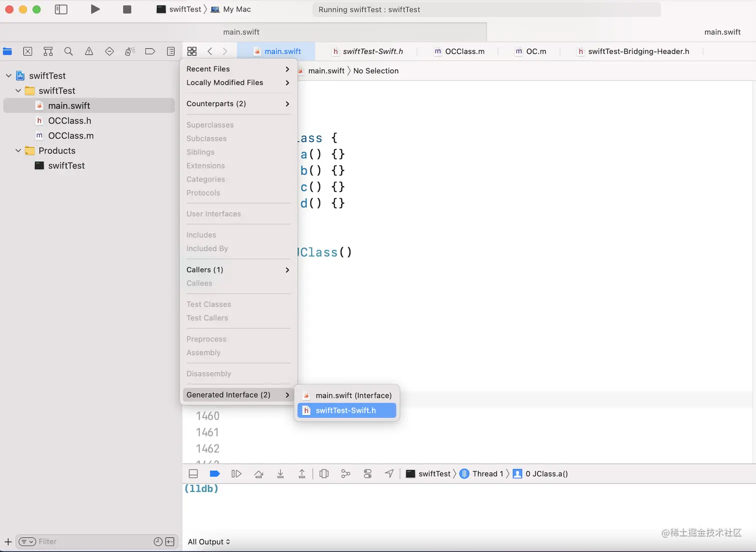Hide the debug area
This screenshot has width=756, height=552.
click(x=193, y=474)
